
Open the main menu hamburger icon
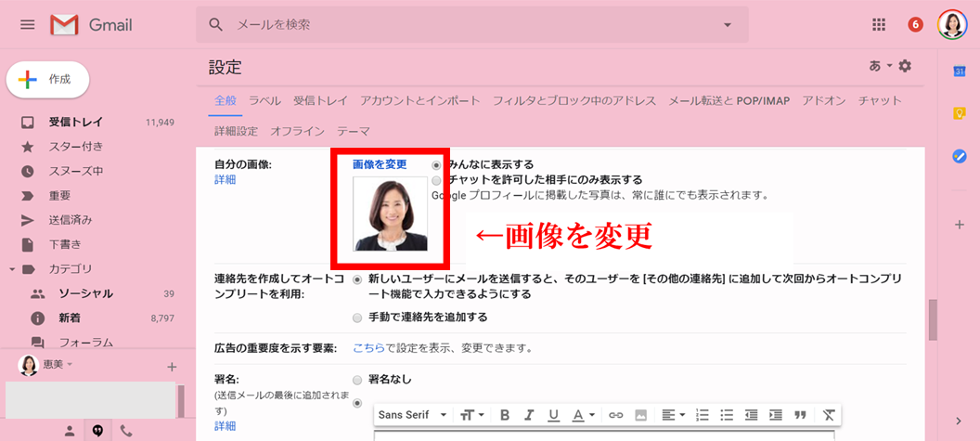[28, 25]
